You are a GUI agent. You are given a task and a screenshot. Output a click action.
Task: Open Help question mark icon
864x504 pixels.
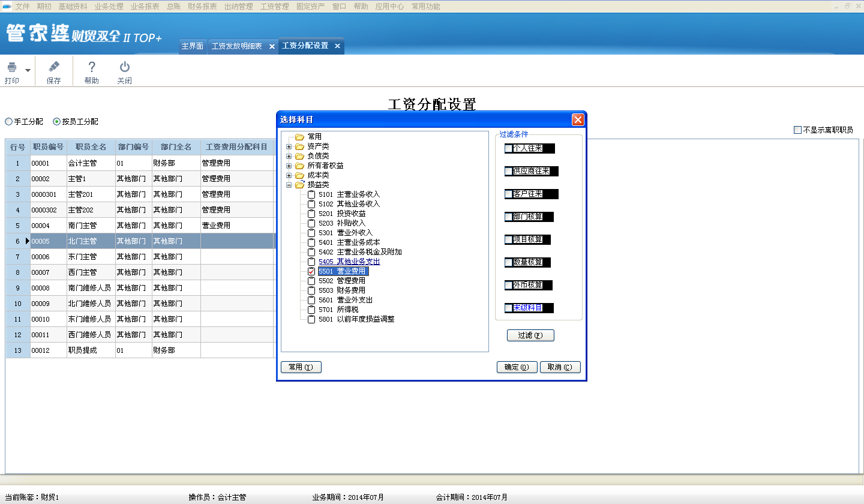91,67
